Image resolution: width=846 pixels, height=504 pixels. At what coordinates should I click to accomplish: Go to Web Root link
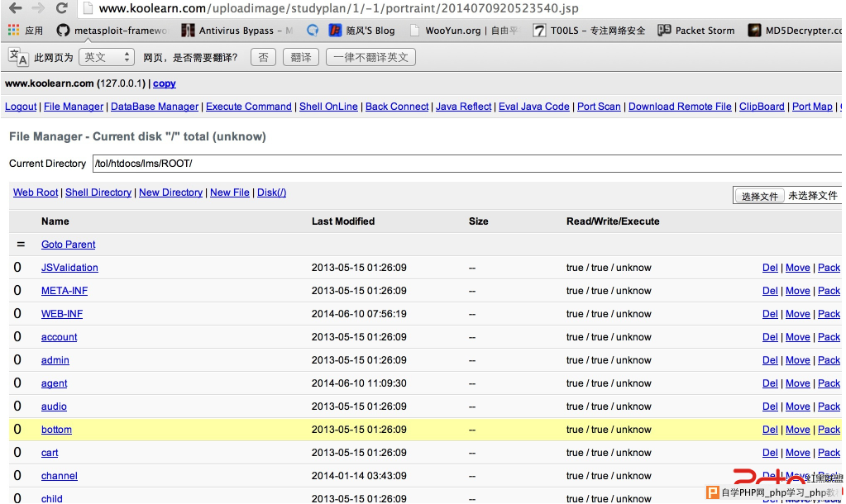click(x=36, y=193)
